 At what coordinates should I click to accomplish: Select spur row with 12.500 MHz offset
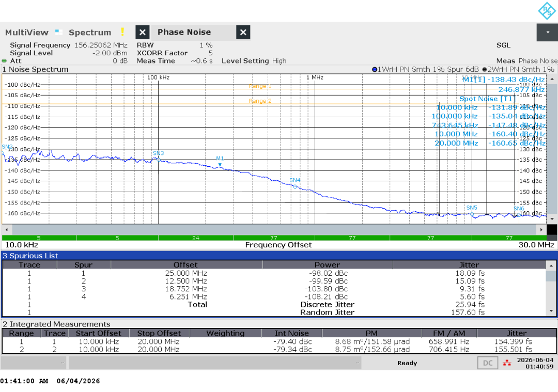pyautogui.click(x=274, y=281)
